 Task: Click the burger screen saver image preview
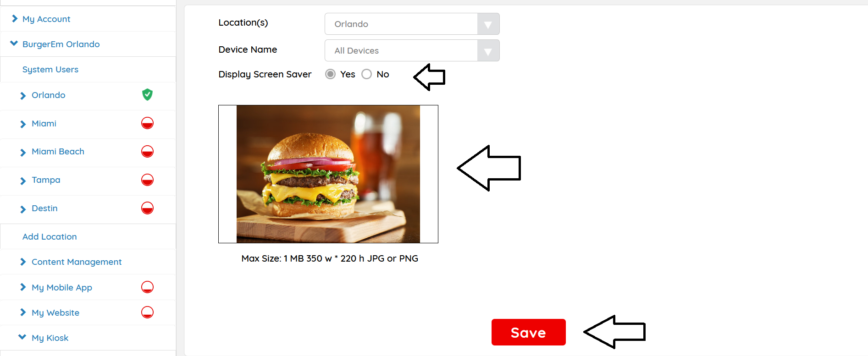(328, 174)
